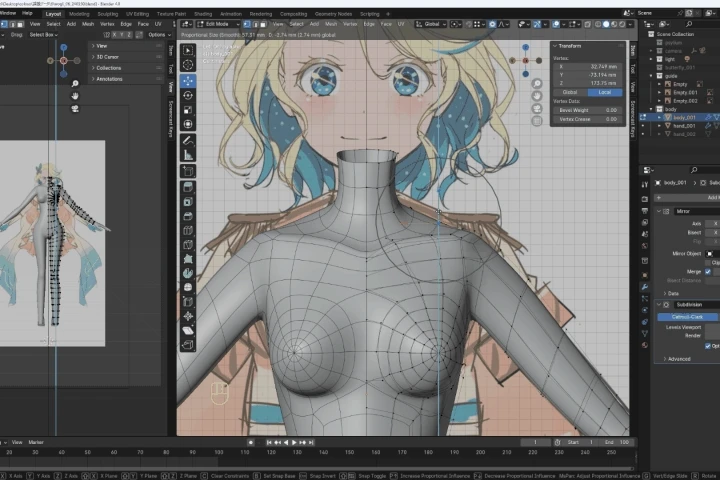
Task: Toggle proportional editing button
Action: tap(492, 24)
